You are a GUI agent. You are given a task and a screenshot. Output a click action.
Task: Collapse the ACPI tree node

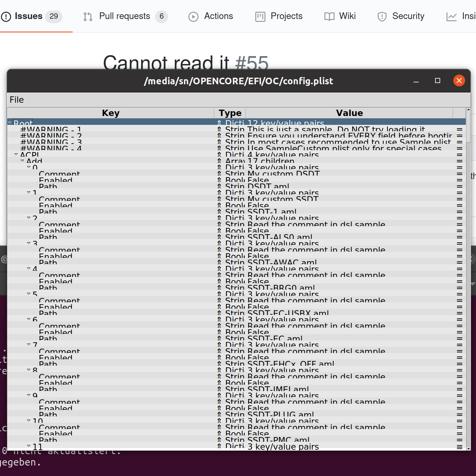tap(16, 154)
